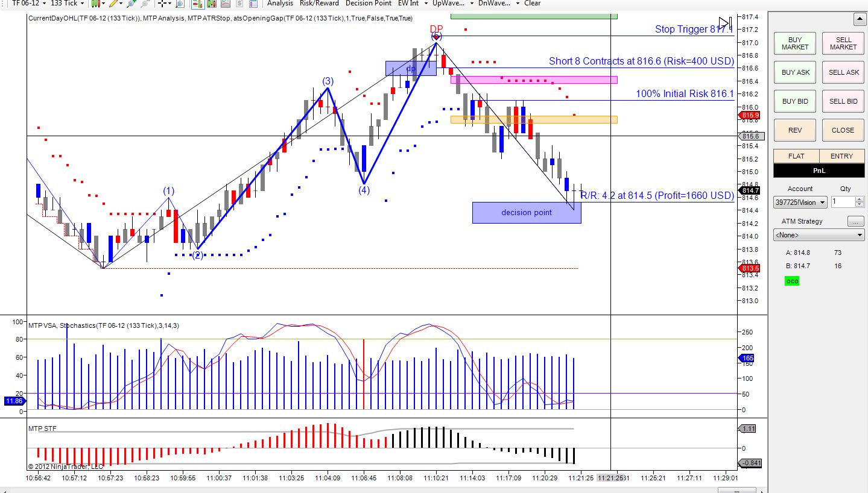The image size is (868, 493).
Task: Click the BUY MARKET button
Action: 795,43
